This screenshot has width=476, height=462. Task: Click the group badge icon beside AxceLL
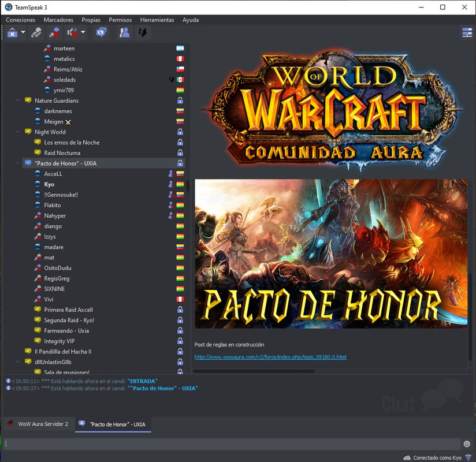pos(171,174)
